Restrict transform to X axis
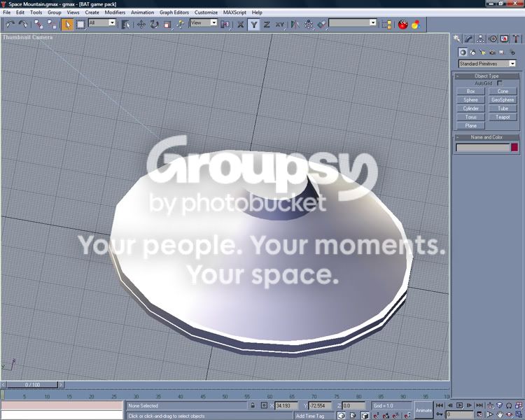Image resolution: width=525 pixels, height=420 pixels. tap(240, 24)
